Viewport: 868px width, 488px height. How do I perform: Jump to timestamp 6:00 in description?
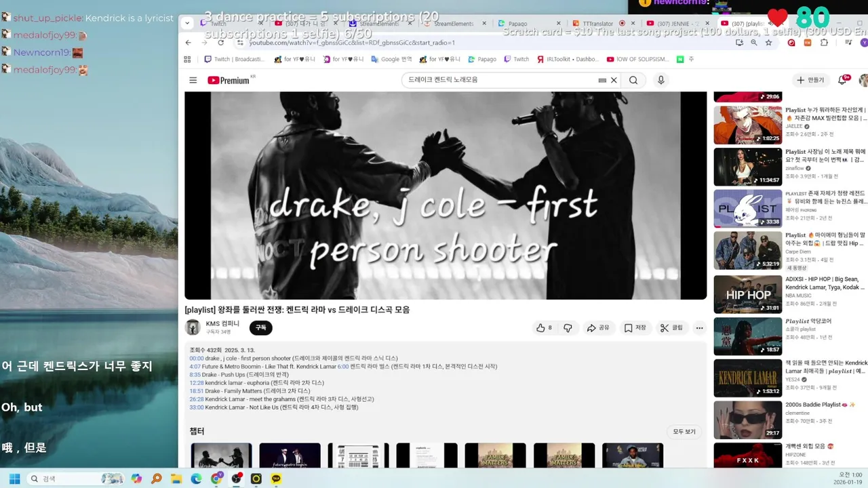point(343,367)
